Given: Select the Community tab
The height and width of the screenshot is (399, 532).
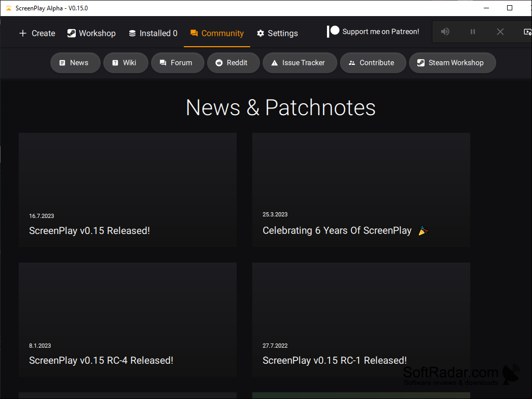Looking at the screenshot, I should [x=217, y=33].
